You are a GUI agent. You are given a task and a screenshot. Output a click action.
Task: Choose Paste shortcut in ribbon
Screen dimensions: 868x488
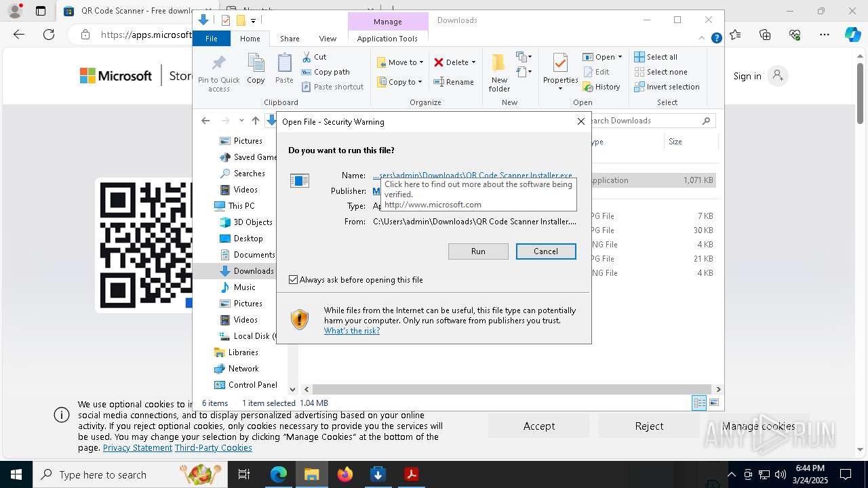[x=332, y=87]
